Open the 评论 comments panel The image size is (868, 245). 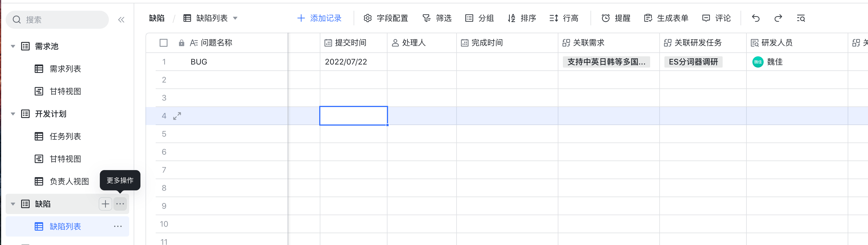(716, 18)
